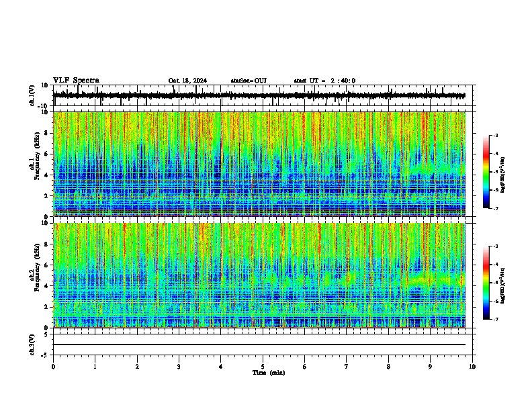
Task: Click the ch.2 spectrogram color bar
Action: tap(486, 283)
